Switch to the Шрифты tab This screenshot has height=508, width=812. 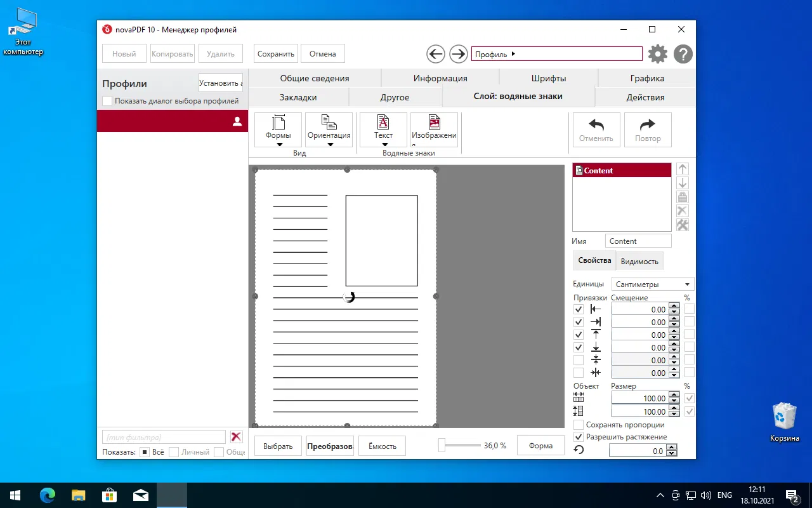pyautogui.click(x=548, y=78)
